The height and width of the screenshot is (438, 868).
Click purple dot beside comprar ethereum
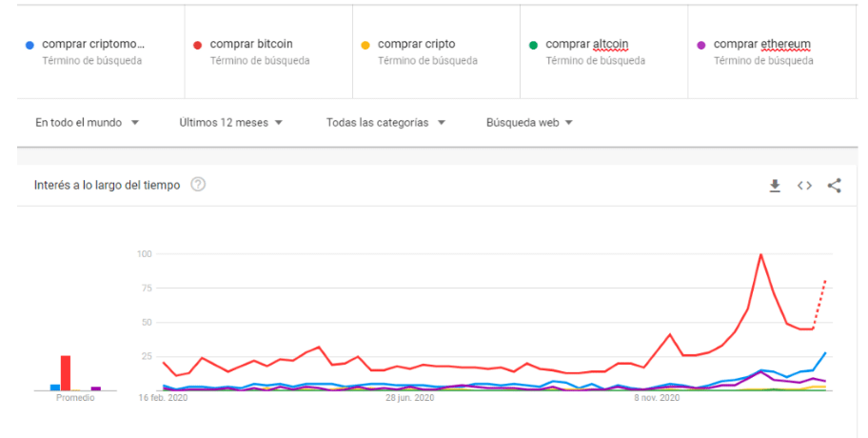[x=701, y=45]
